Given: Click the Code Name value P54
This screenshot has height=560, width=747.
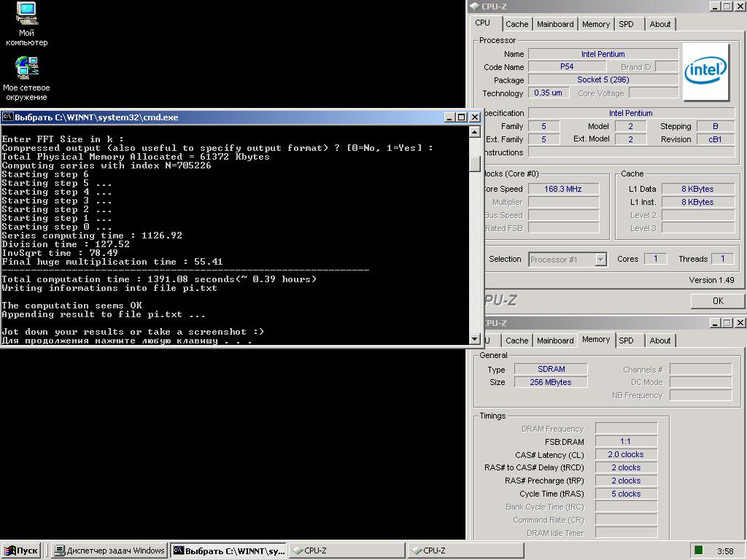Looking at the screenshot, I should 566,66.
